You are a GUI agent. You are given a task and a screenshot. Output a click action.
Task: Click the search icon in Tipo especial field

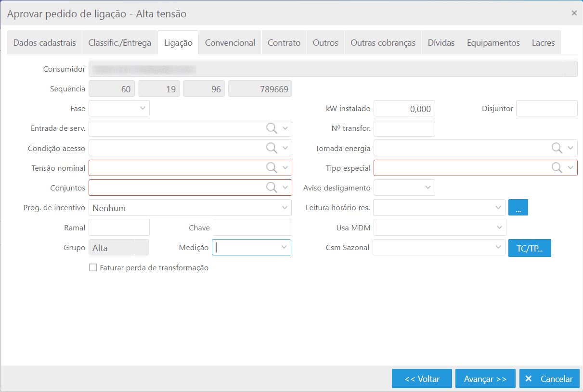coord(557,167)
